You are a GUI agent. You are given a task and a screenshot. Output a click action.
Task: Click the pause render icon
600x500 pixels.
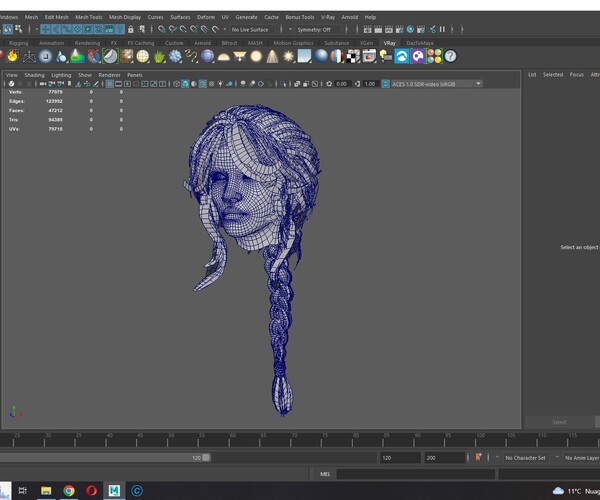(x=442, y=29)
